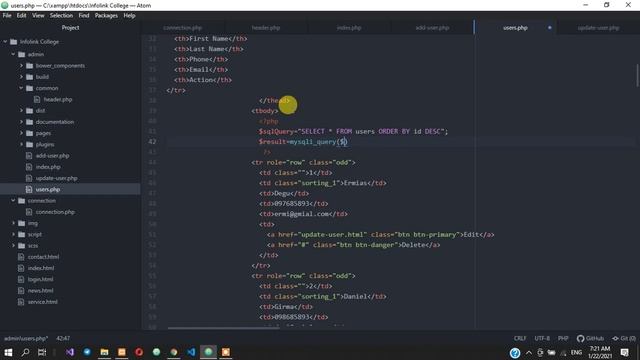
Task: Open the Selection menu
Action: pos(61,16)
